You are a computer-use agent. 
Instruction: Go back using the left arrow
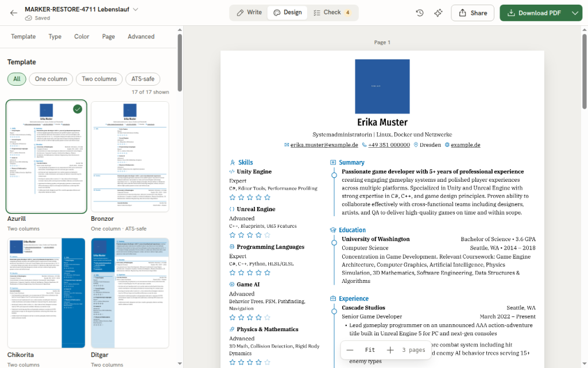click(x=14, y=13)
